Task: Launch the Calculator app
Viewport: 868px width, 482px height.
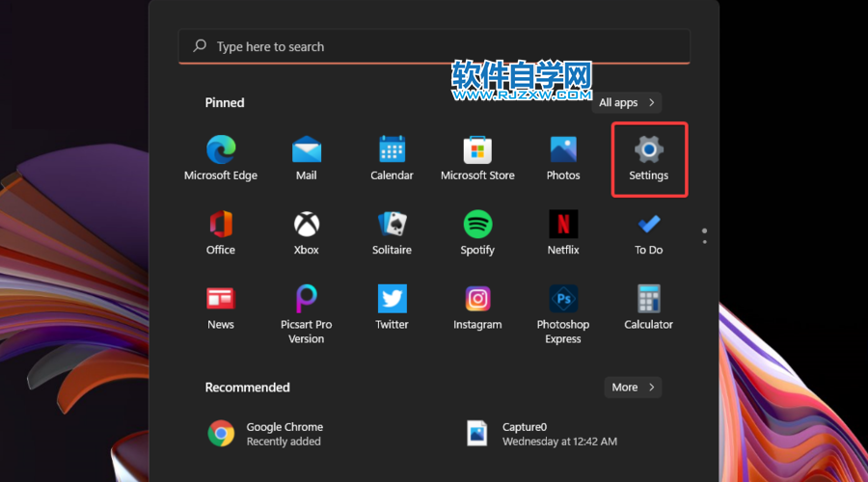Action: 649,308
